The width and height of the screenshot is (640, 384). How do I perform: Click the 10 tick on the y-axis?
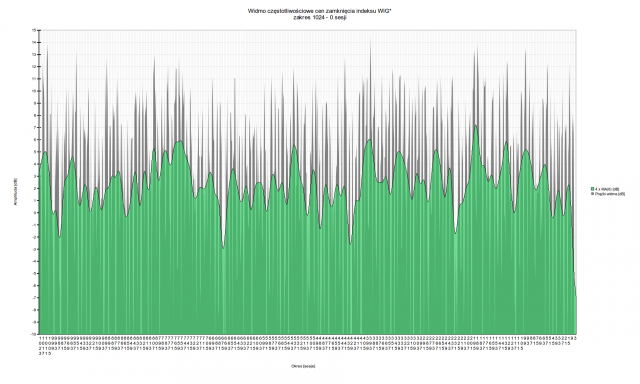pos(35,91)
